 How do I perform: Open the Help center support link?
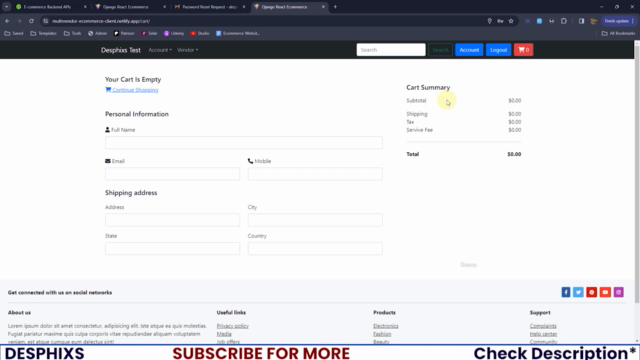point(543,334)
